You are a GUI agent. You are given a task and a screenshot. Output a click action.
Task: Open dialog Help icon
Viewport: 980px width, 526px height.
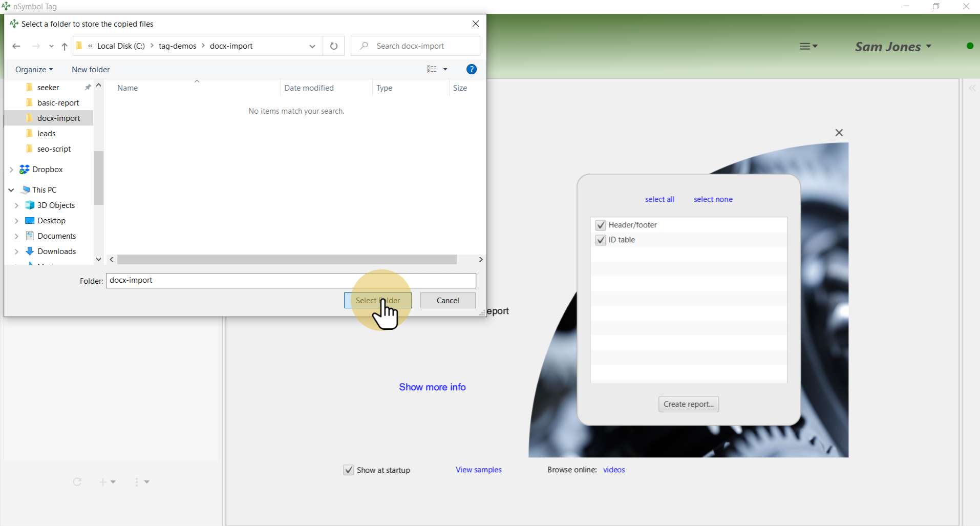click(472, 69)
